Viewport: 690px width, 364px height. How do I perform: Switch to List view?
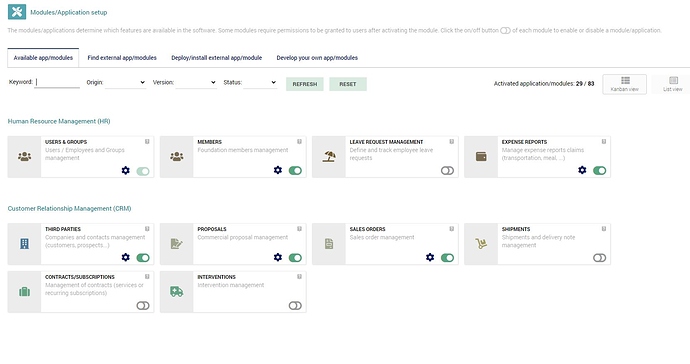672,84
